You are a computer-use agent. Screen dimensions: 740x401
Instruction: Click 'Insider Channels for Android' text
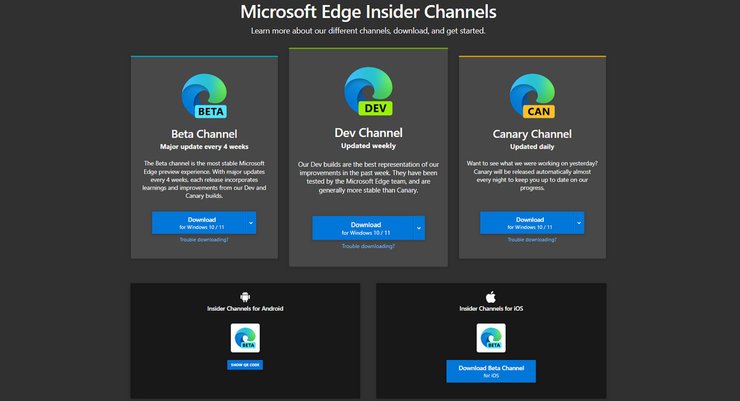tap(245, 309)
